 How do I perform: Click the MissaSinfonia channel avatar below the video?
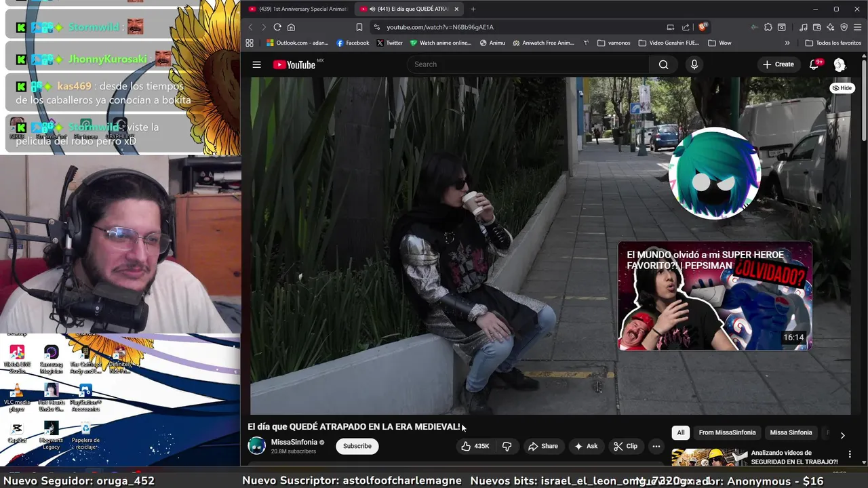(x=256, y=446)
